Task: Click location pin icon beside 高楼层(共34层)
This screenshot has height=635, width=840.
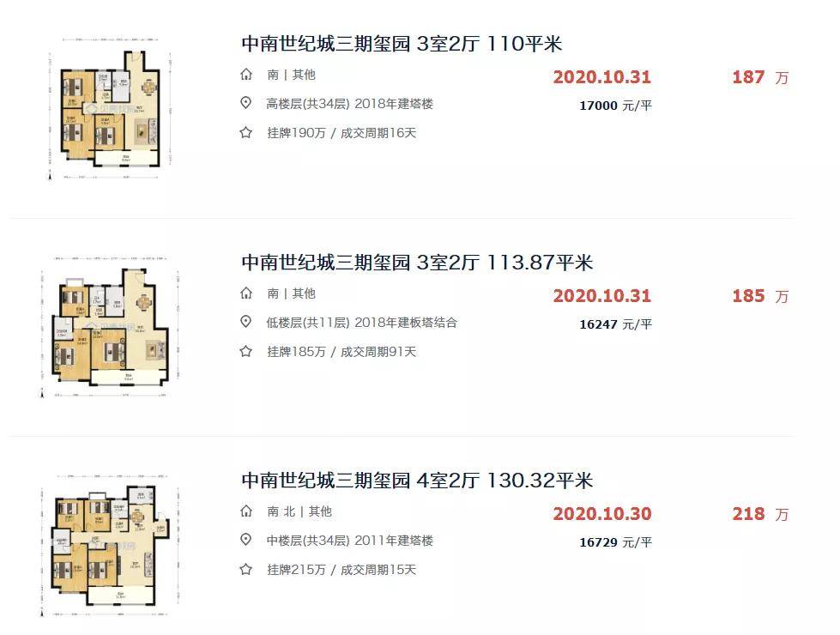Action: (246, 103)
